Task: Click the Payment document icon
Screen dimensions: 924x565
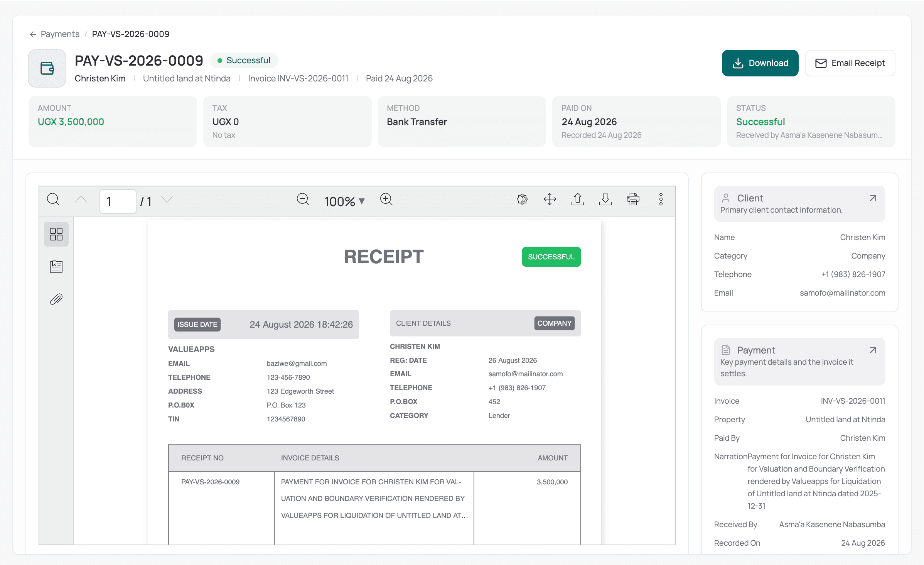Action: click(x=726, y=350)
